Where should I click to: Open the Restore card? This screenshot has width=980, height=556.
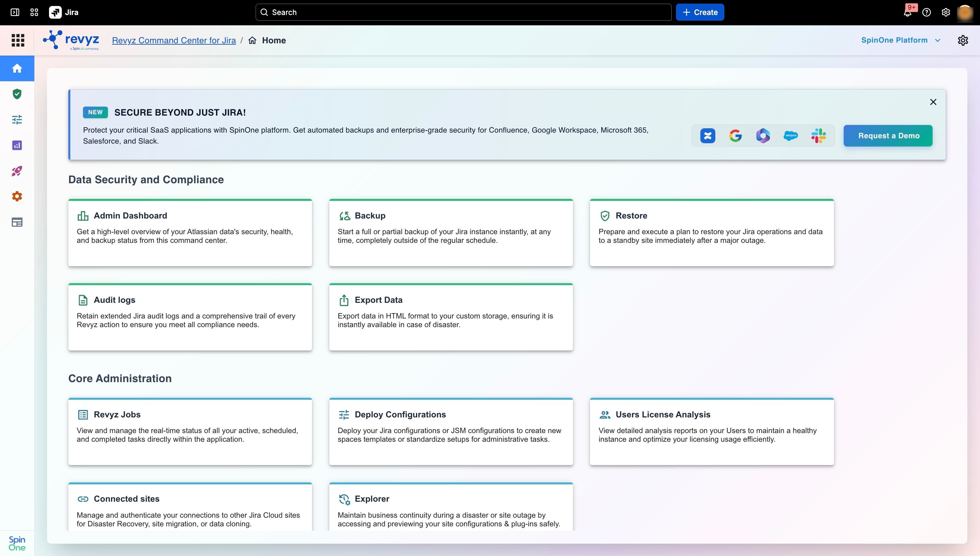point(712,233)
